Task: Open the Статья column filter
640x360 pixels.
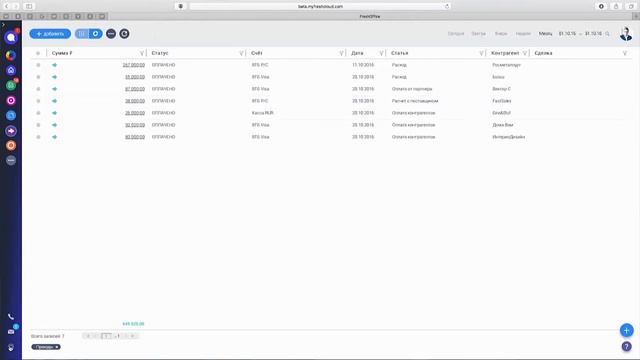Action: (x=482, y=53)
